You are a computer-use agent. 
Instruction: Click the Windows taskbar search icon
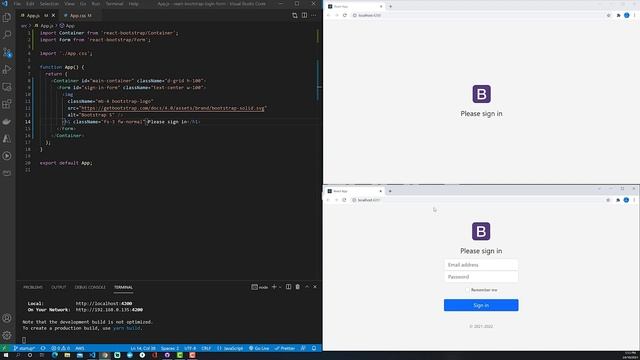pos(18,356)
